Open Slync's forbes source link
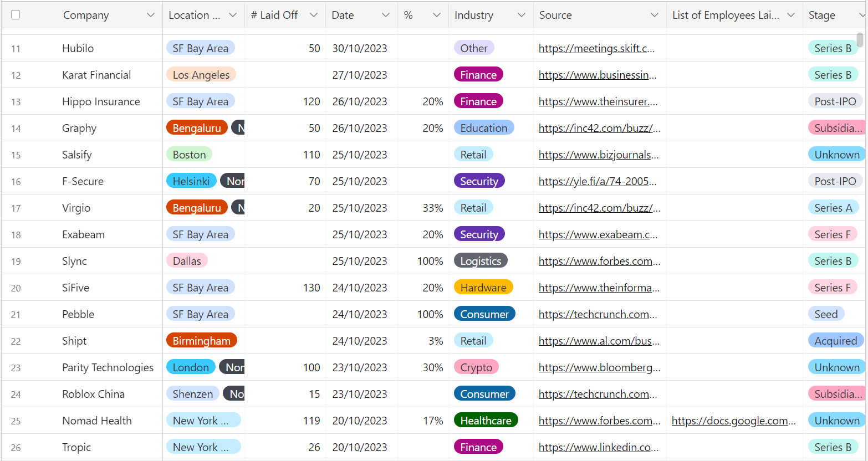This screenshot has width=868, height=461. point(600,261)
